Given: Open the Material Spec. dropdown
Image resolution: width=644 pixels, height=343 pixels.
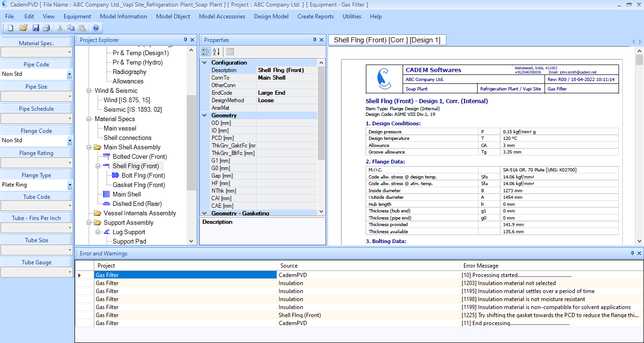Looking at the screenshot, I should 69,52.
